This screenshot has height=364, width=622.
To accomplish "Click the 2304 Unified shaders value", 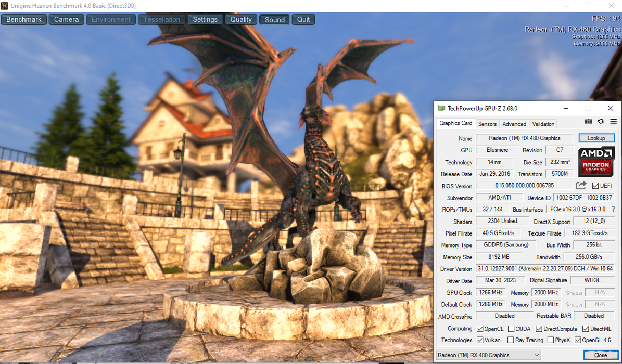I will click(503, 221).
